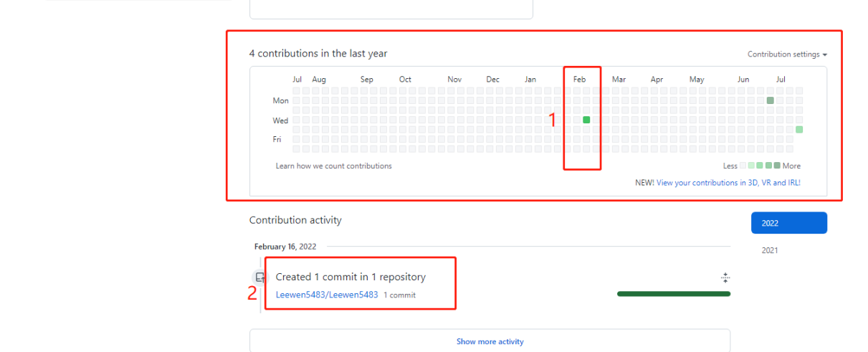Click the light green cell in the last graph column
Screen dimensions: 868x352
pyautogui.click(x=798, y=130)
